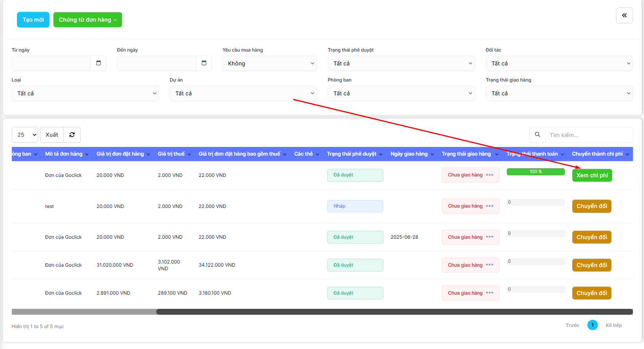Click Chuyển đổi for the test order

tap(592, 206)
